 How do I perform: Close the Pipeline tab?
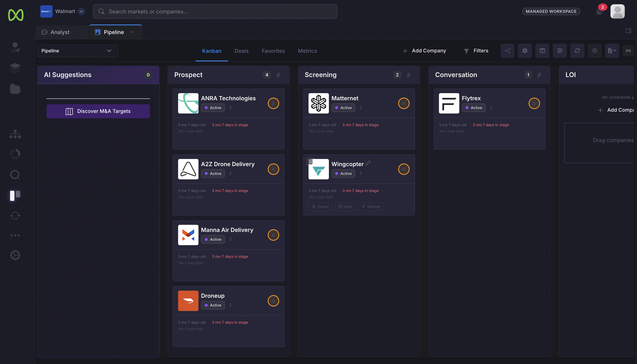132,32
